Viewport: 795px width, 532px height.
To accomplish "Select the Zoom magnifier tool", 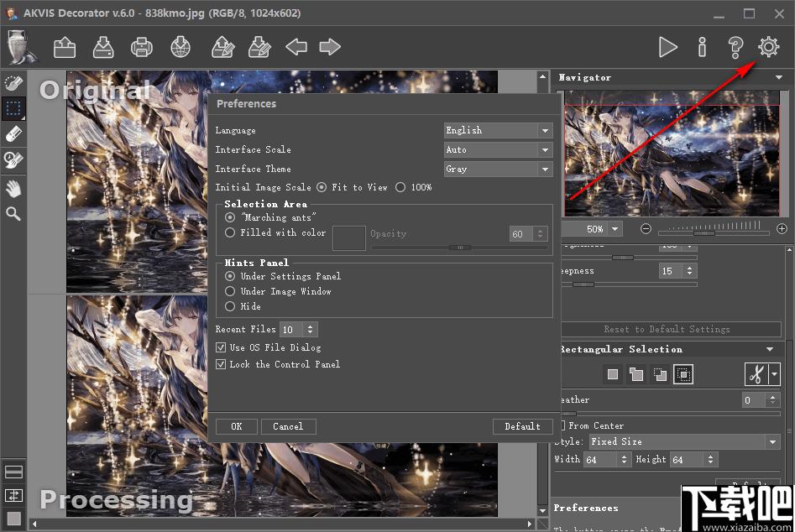I will coord(13,214).
